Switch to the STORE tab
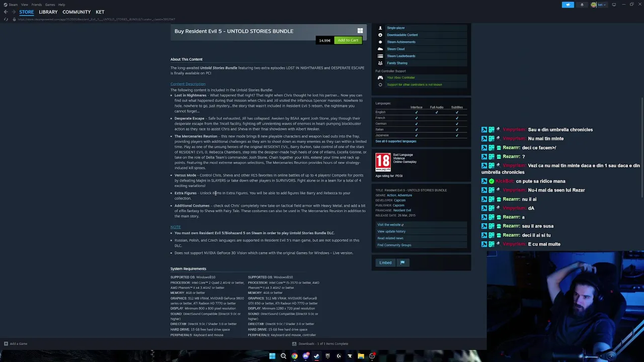Screen dimensions: 644x362 click(x=26, y=12)
